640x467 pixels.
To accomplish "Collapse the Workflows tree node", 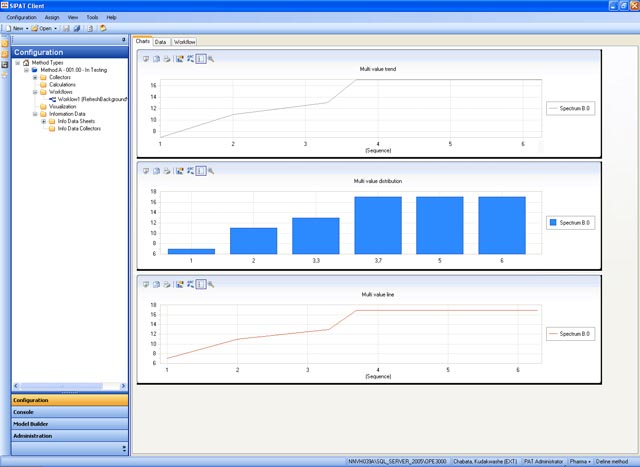I will (34, 92).
